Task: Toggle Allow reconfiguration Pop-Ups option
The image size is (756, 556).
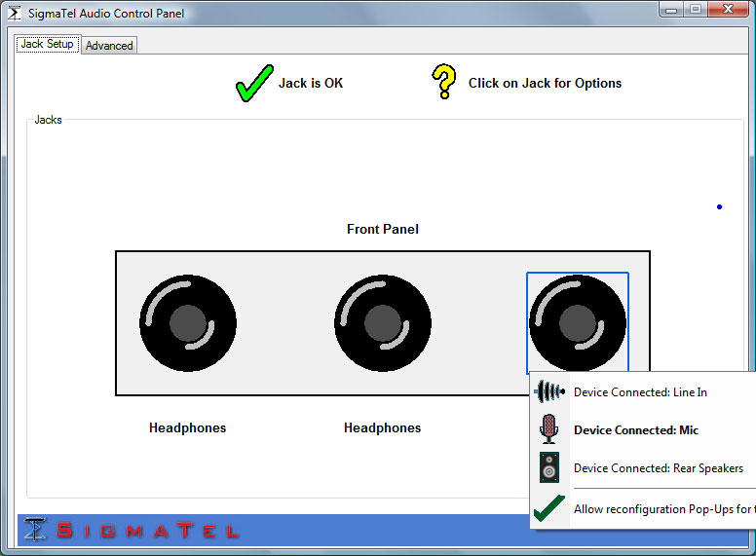Action: pos(643,509)
